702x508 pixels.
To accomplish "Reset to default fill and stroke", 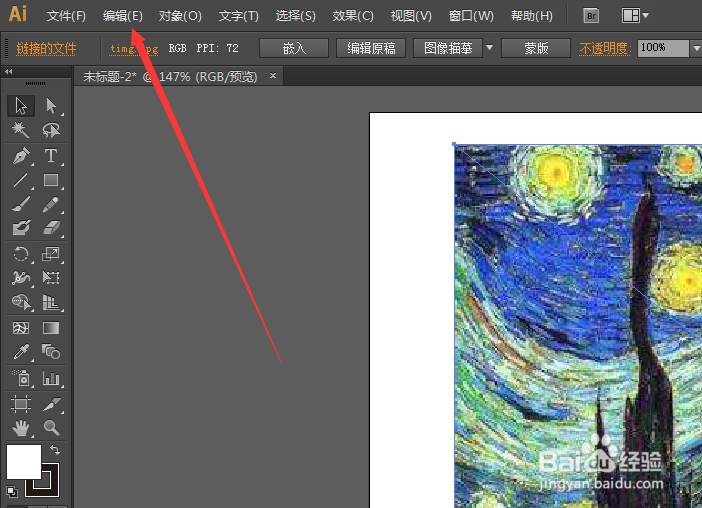I will [x=12, y=492].
